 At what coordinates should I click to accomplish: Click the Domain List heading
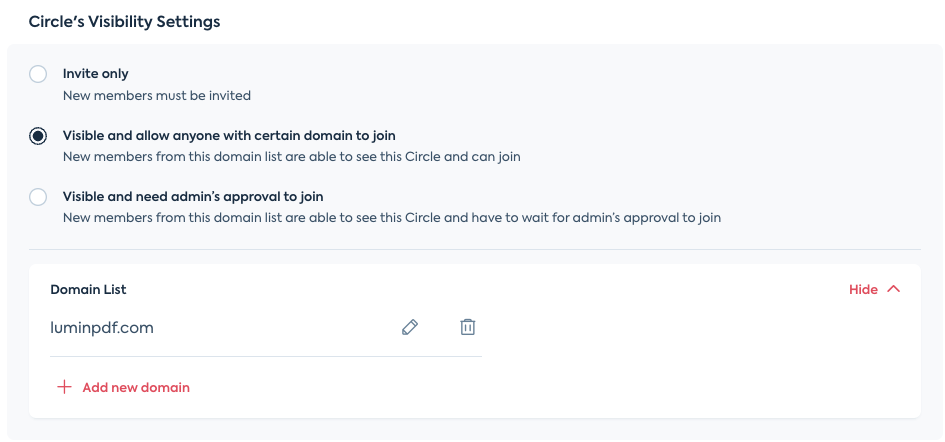tap(89, 289)
